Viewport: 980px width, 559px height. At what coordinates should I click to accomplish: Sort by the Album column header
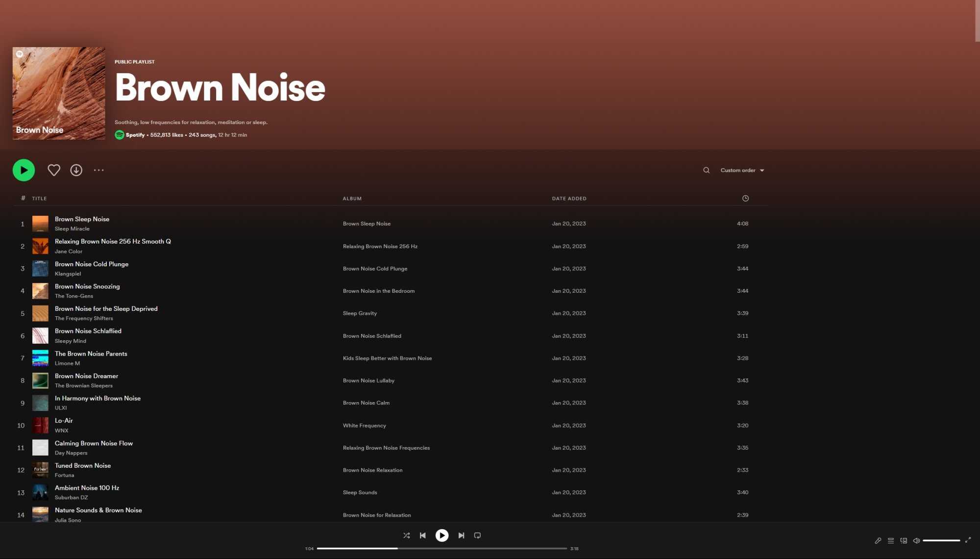pos(352,199)
